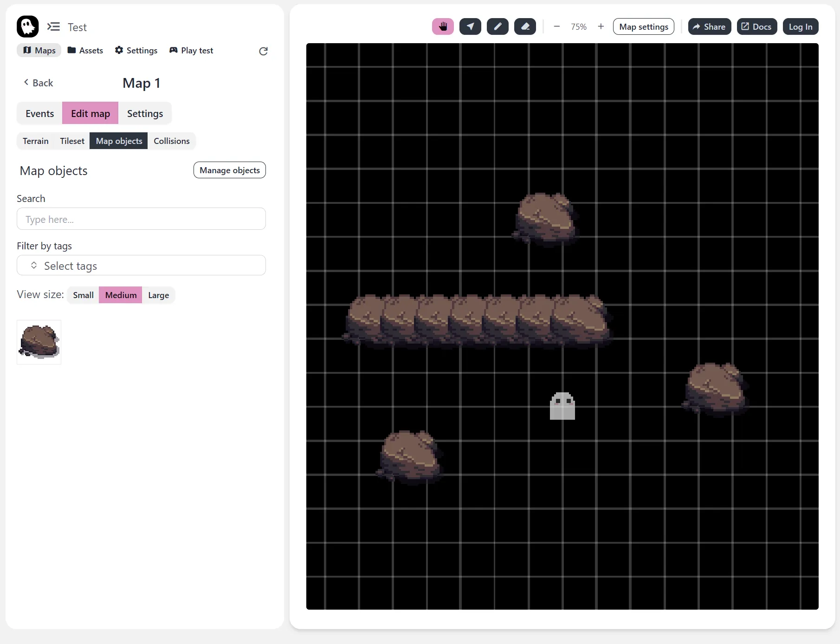The image size is (840, 644).
Task: Set view size to Small
Action: (x=83, y=295)
